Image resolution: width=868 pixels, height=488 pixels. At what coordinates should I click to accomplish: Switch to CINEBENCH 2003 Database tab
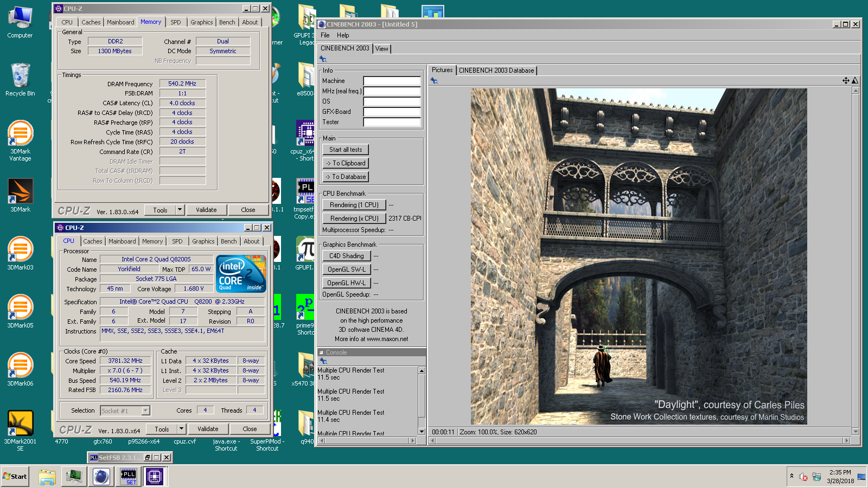pyautogui.click(x=496, y=70)
